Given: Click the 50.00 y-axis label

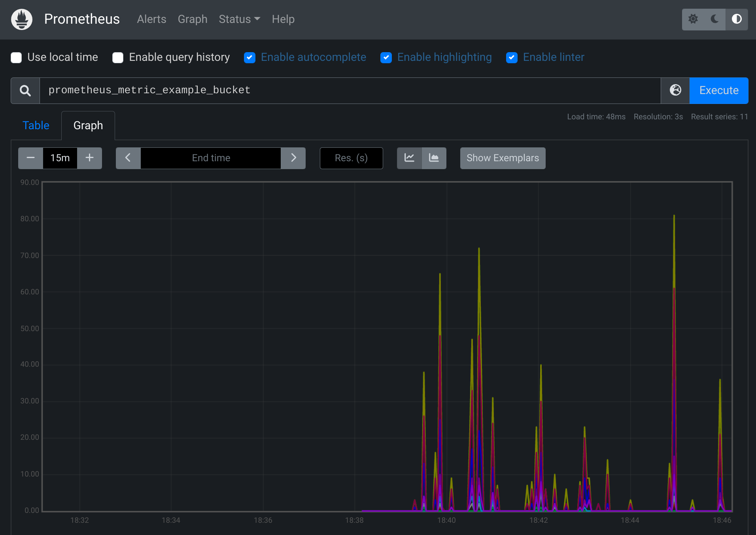Looking at the screenshot, I should [x=30, y=329].
